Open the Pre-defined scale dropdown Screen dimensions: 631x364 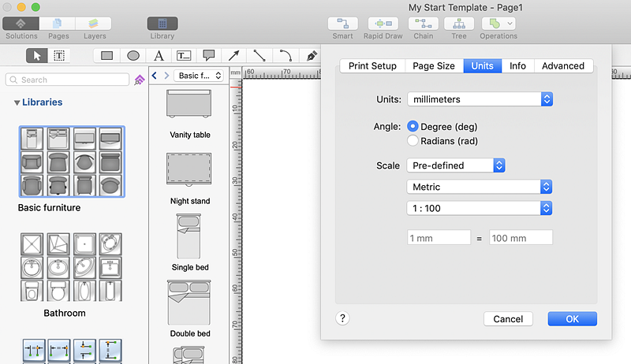[x=455, y=165]
